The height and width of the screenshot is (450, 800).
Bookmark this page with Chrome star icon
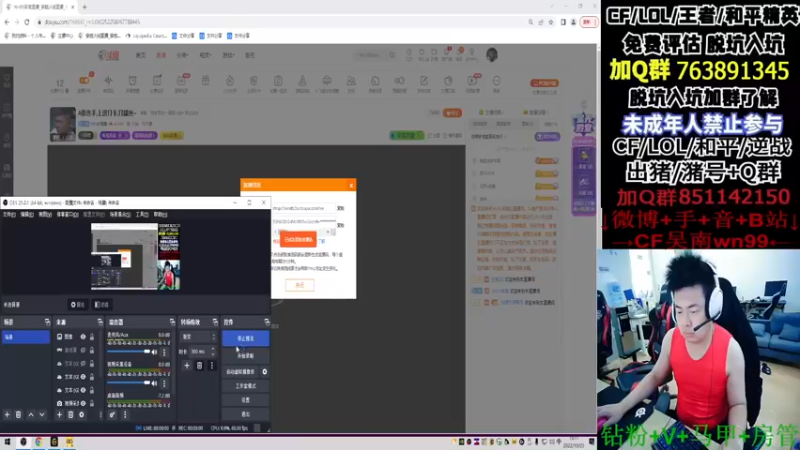(551, 22)
